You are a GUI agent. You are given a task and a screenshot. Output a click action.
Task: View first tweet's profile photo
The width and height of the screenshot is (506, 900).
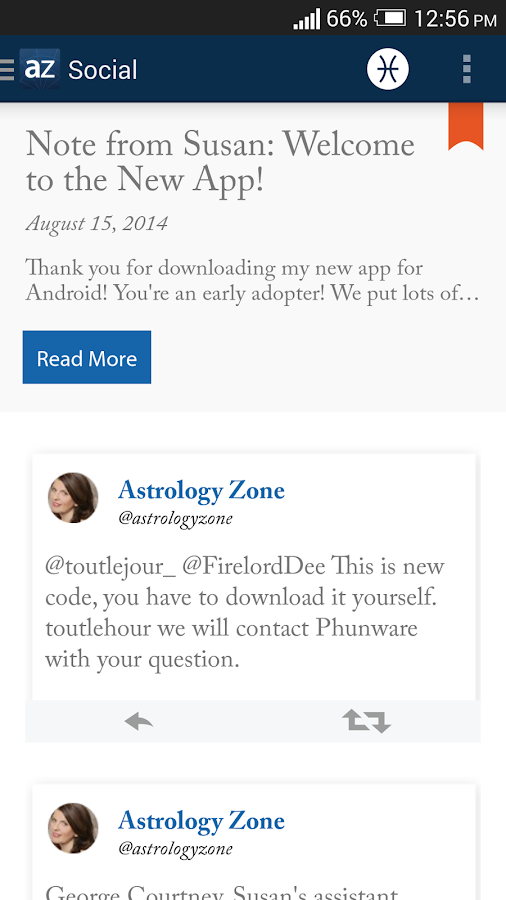(x=73, y=498)
